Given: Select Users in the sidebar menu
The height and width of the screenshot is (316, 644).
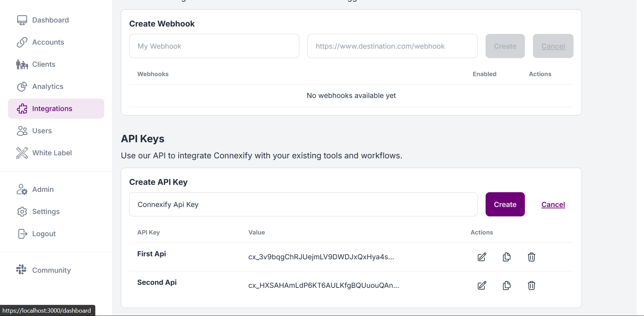Looking at the screenshot, I should pyautogui.click(x=42, y=130).
